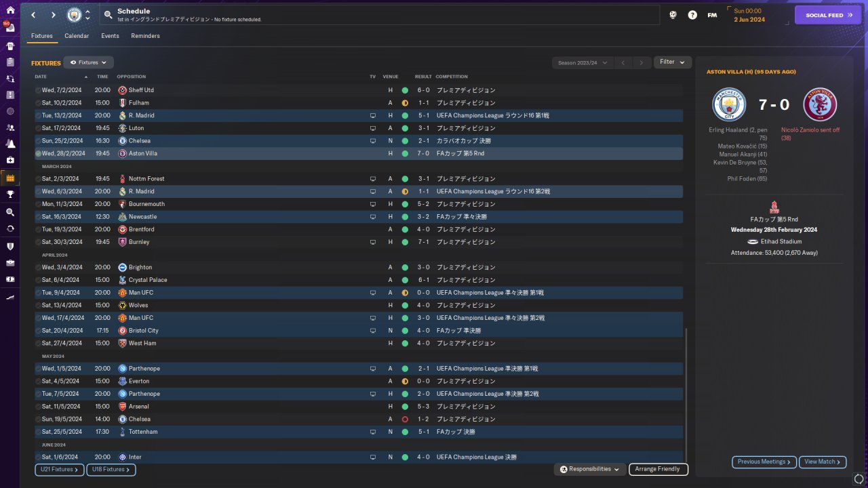Open the staff people icon in the sidebar
This screenshot has width=868, height=488.
tap(10, 127)
